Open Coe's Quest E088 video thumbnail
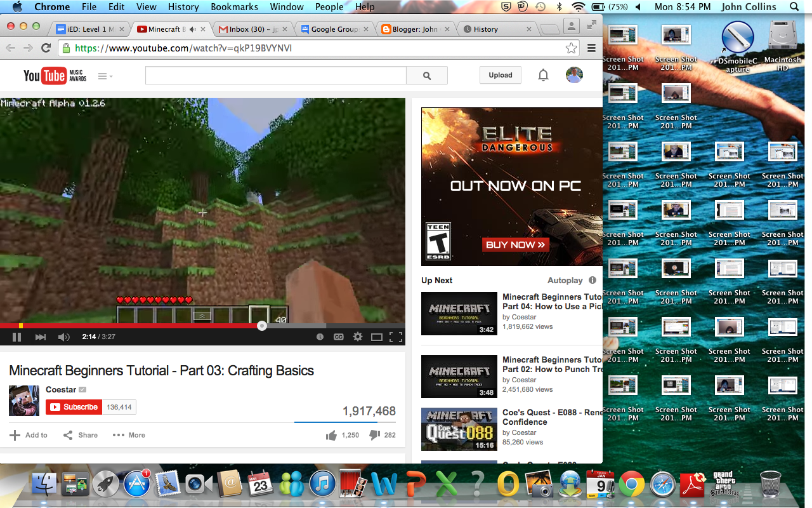812x508 pixels. 459,429
